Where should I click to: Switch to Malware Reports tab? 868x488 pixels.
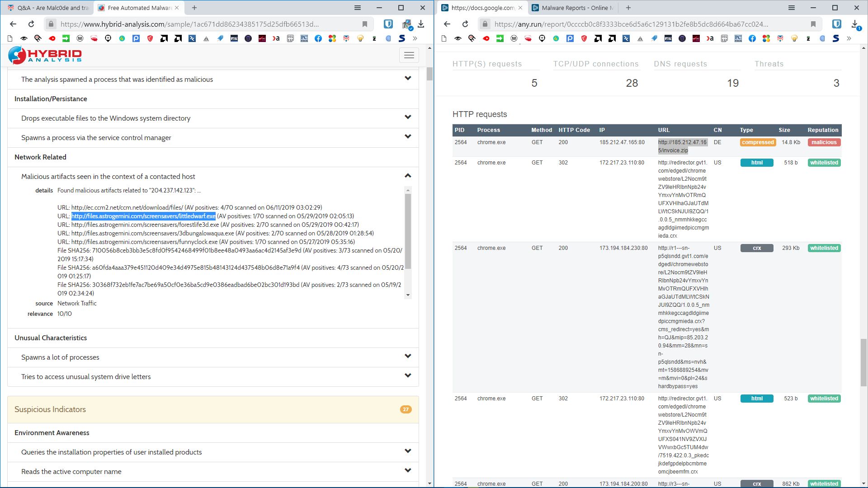click(x=572, y=8)
